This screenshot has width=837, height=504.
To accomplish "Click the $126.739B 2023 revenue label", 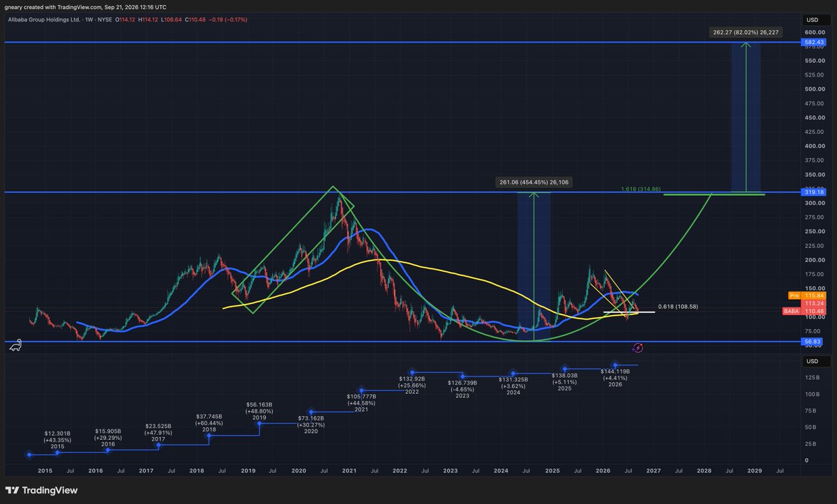I will (x=462, y=389).
